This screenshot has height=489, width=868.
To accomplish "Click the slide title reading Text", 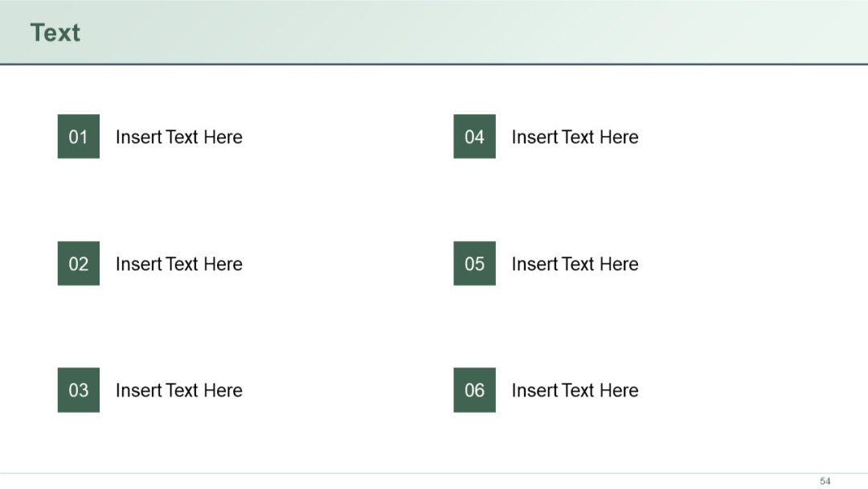I will pos(54,32).
